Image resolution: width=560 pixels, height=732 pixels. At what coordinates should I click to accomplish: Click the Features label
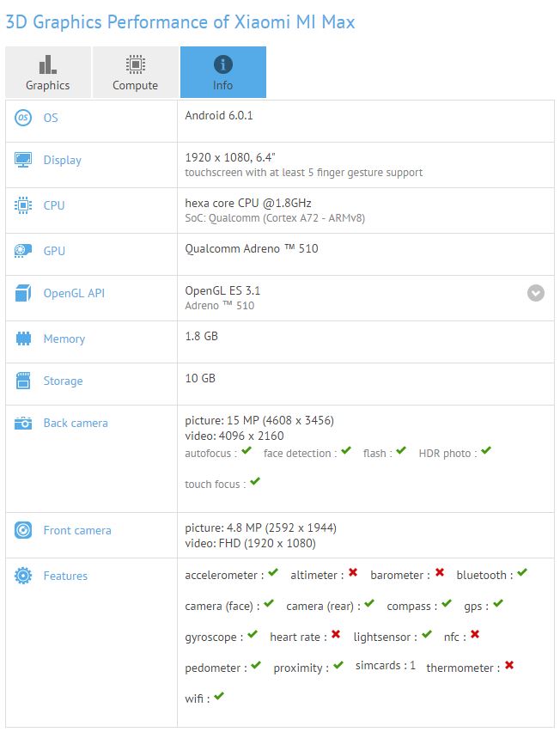point(65,576)
